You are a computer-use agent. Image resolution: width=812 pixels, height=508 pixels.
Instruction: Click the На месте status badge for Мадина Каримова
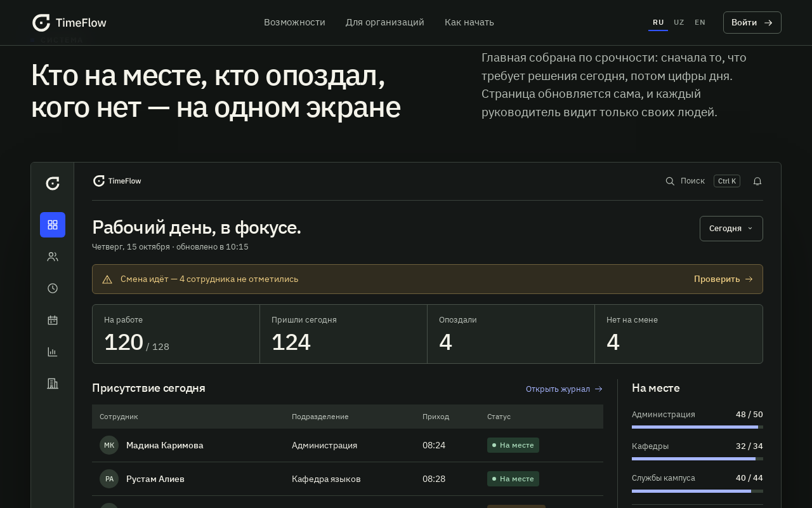(x=513, y=445)
